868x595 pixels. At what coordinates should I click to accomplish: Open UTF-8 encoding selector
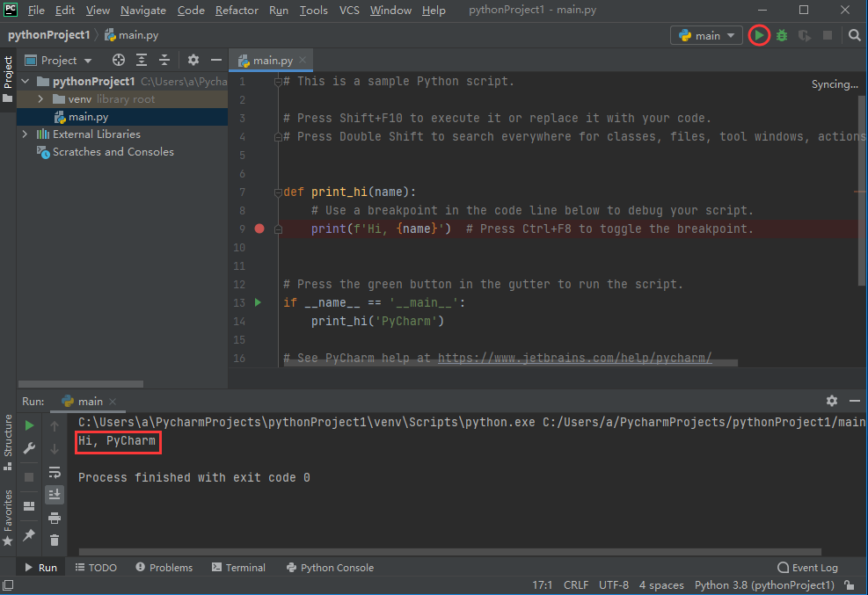613,585
